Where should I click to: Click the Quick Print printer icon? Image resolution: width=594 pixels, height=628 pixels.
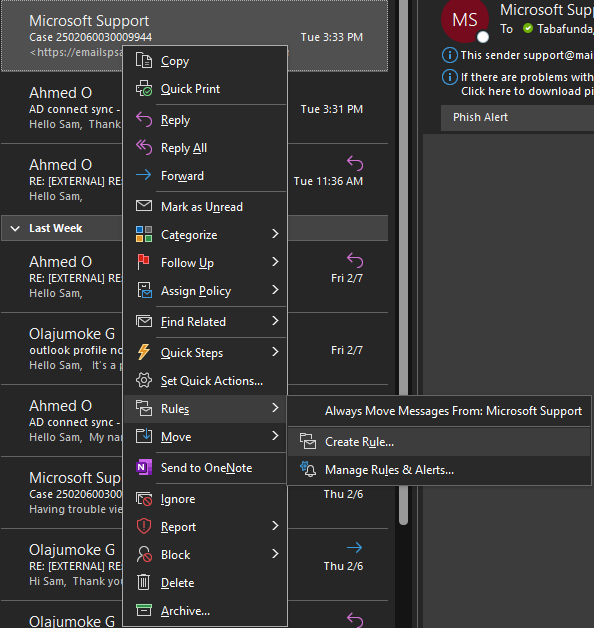pos(144,89)
